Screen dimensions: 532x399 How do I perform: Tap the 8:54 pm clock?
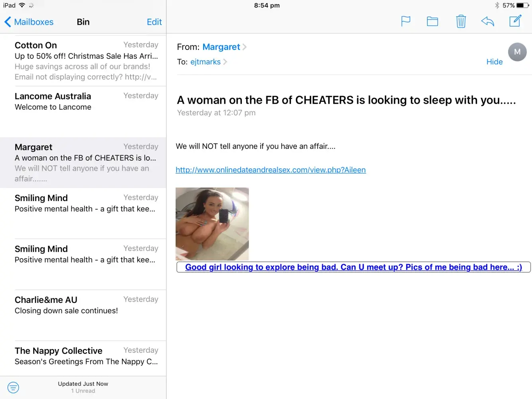(267, 6)
